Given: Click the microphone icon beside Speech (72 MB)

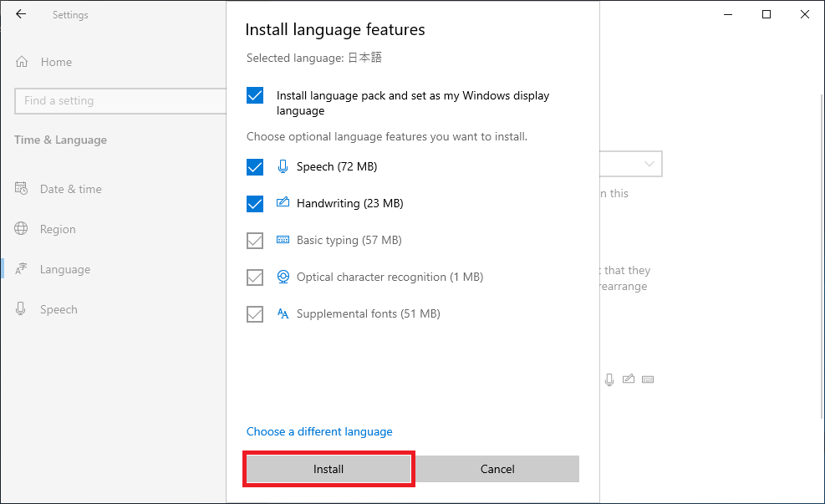Looking at the screenshot, I should point(283,166).
